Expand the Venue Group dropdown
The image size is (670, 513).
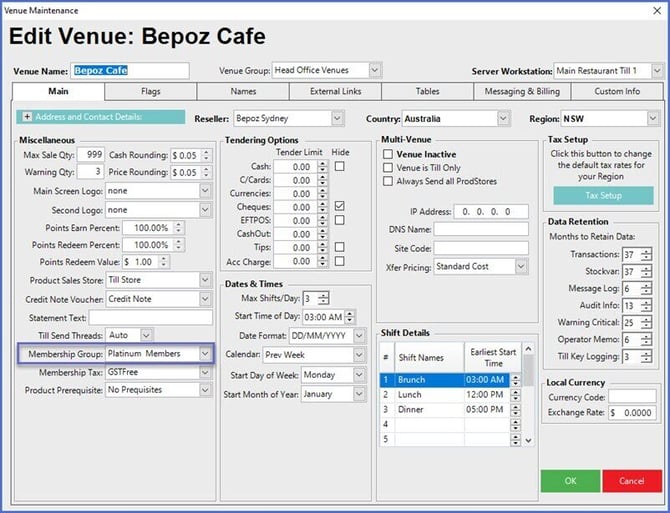click(x=374, y=71)
